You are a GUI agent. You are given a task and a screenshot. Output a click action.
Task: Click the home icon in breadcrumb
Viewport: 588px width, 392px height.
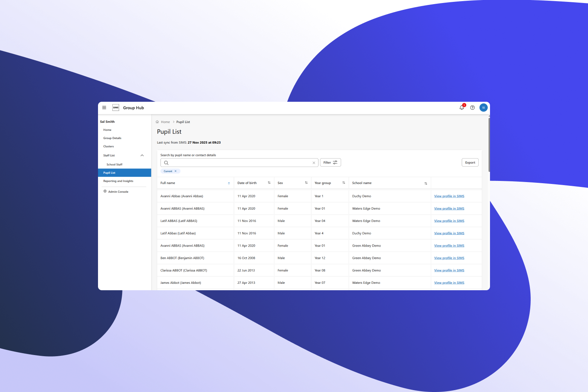(x=158, y=122)
